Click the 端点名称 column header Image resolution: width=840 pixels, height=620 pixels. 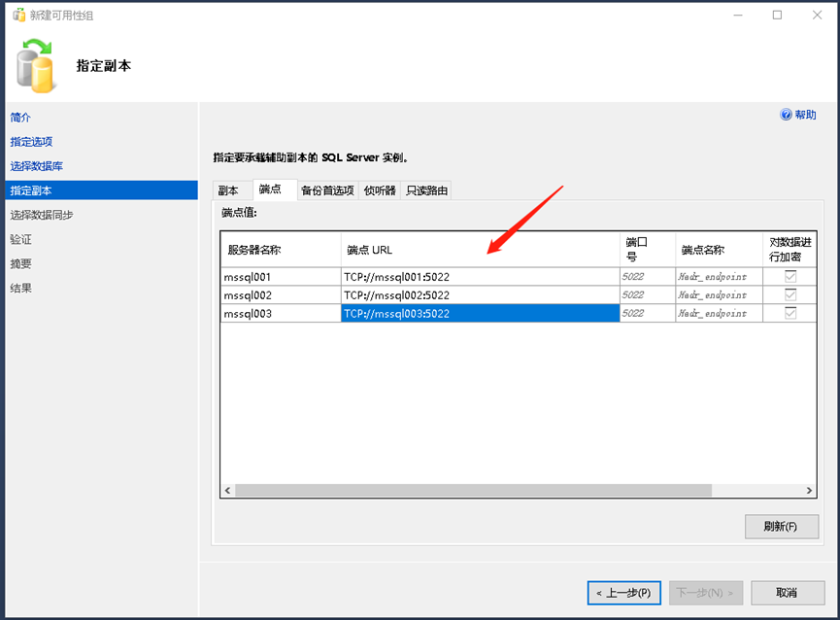tap(719, 250)
